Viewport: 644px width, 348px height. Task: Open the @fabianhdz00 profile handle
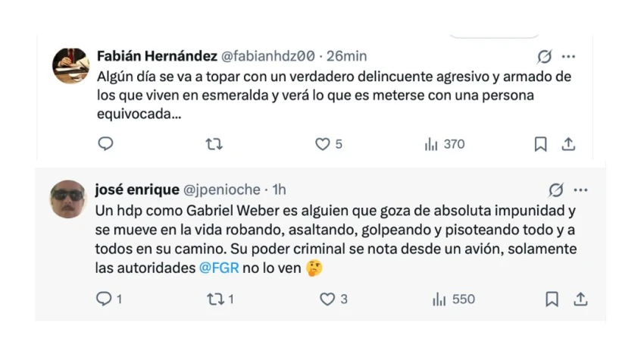tap(267, 56)
